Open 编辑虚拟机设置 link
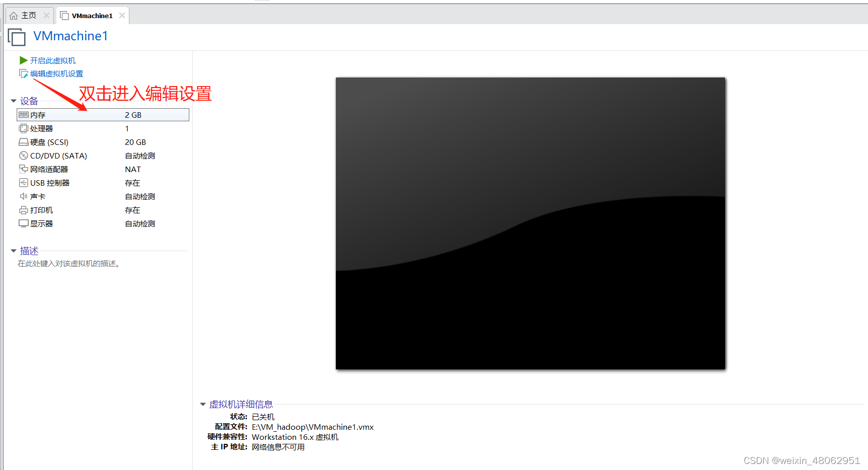This screenshot has height=470, width=868. coord(56,73)
